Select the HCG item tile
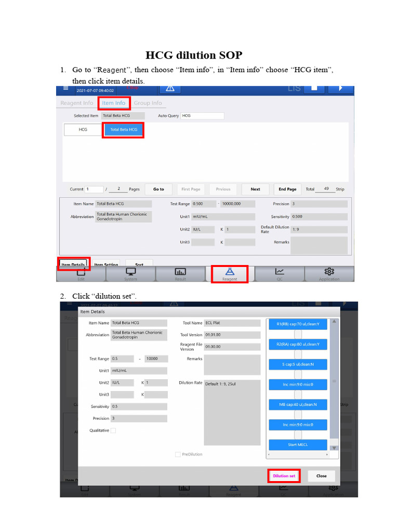Image resolution: width=399 pixels, height=532 pixels. click(x=83, y=129)
